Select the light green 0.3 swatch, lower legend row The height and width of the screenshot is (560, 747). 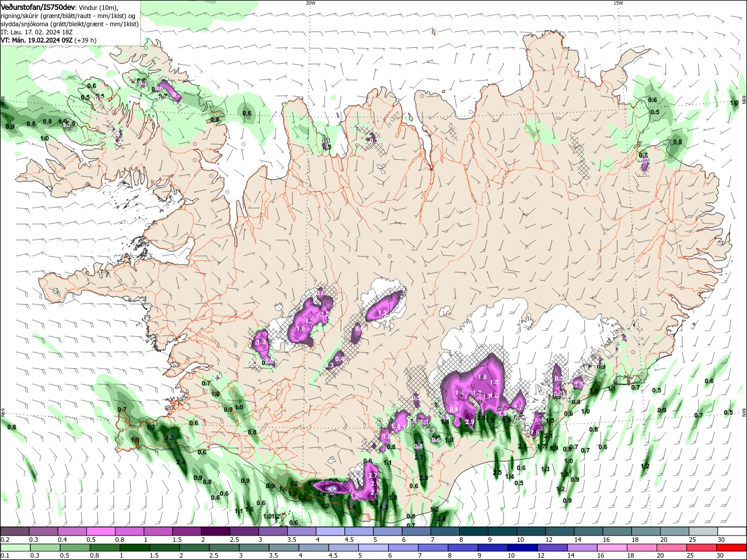44,548
